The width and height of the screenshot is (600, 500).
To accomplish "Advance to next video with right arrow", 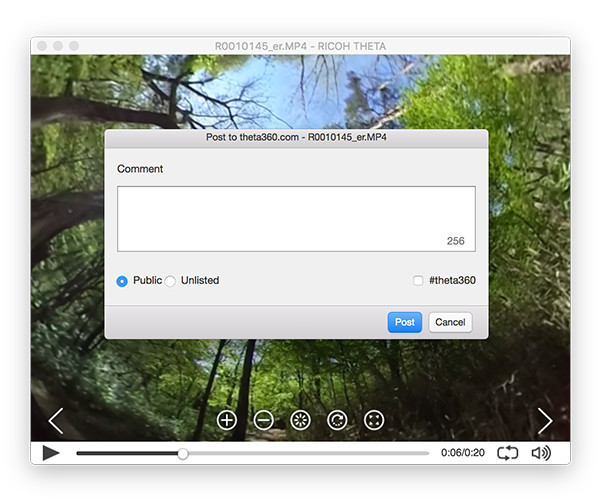I will point(544,420).
